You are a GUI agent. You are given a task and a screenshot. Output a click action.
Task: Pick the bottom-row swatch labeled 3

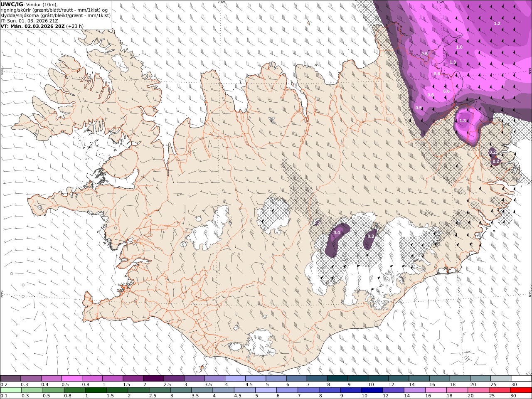coord(180,390)
